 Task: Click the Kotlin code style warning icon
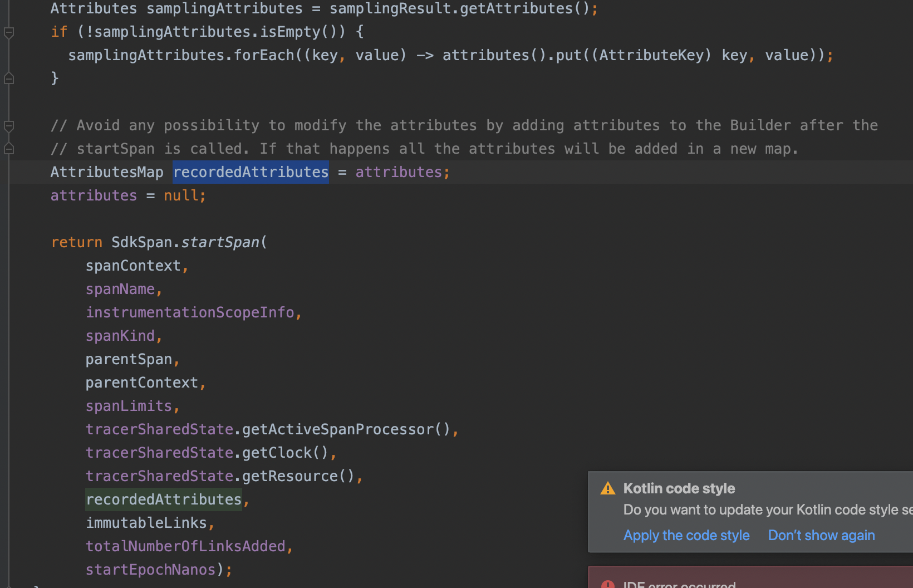608,488
